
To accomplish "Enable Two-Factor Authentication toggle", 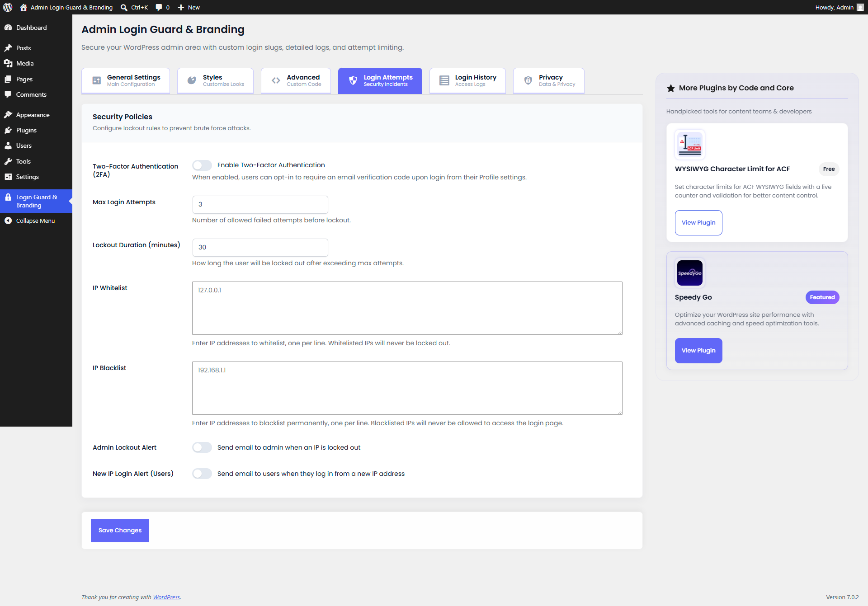I will point(202,165).
